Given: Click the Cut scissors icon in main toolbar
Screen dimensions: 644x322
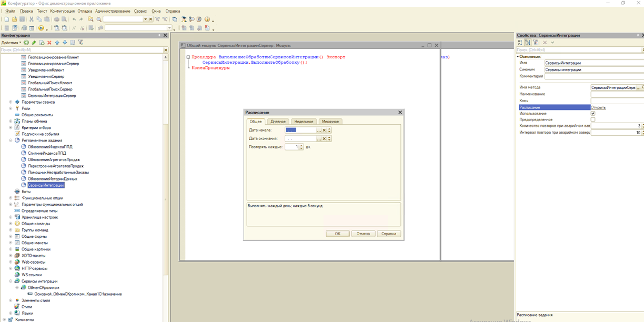Looking at the screenshot, I should click(x=31, y=19).
